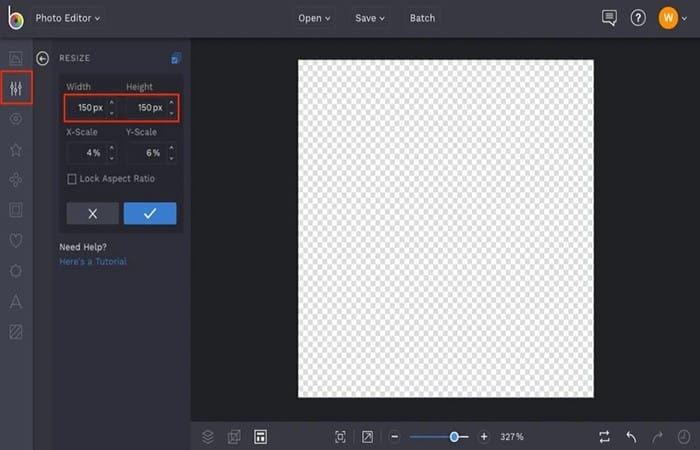Screen dimensions: 700x450
Task: Open the Artsy flower sidebar icon
Action: pos(16,179)
